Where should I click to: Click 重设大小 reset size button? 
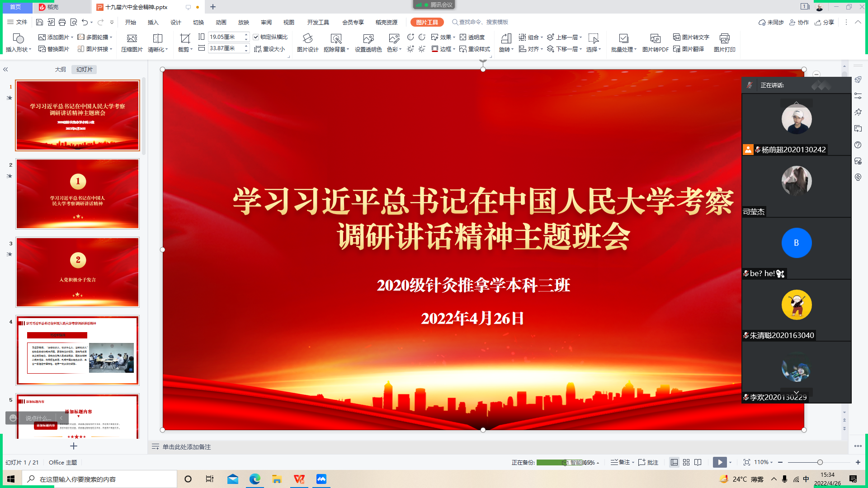coord(269,49)
